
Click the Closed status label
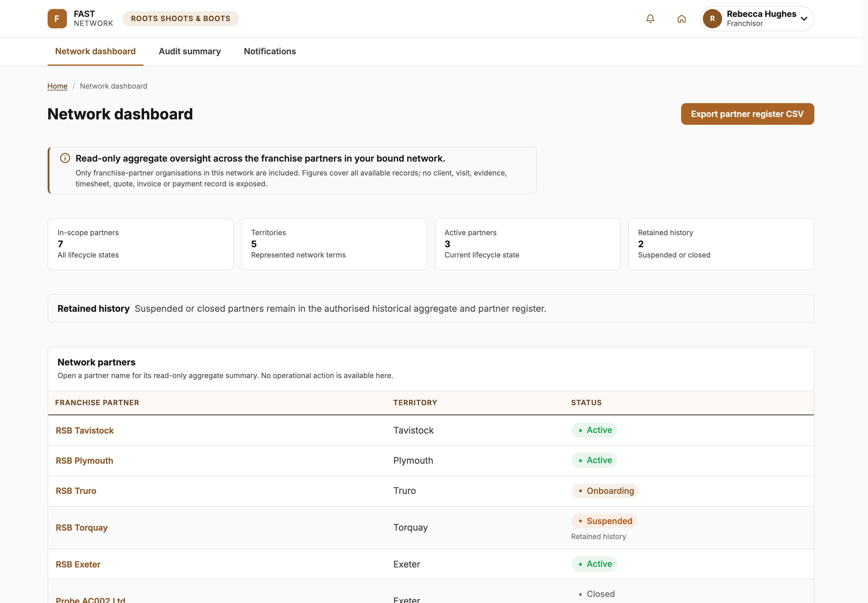click(596, 594)
